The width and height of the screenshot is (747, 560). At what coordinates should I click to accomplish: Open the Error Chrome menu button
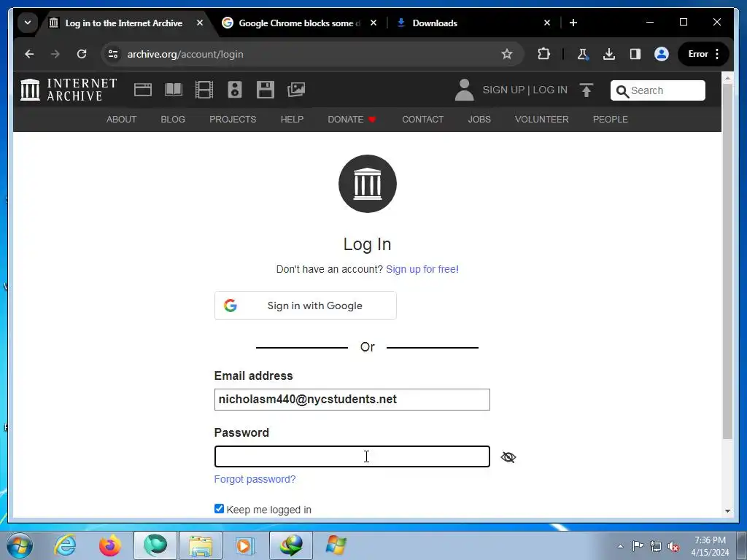pyautogui.click(x=704, y=54)
